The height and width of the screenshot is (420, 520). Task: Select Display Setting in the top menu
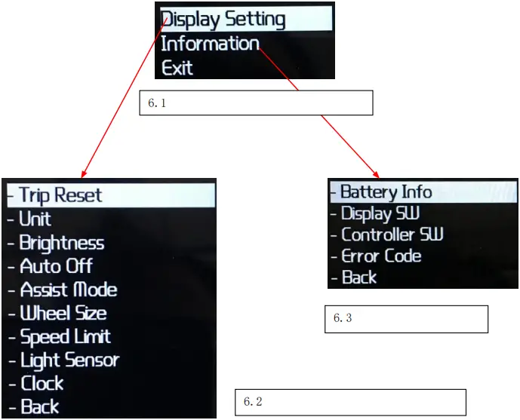246,19
